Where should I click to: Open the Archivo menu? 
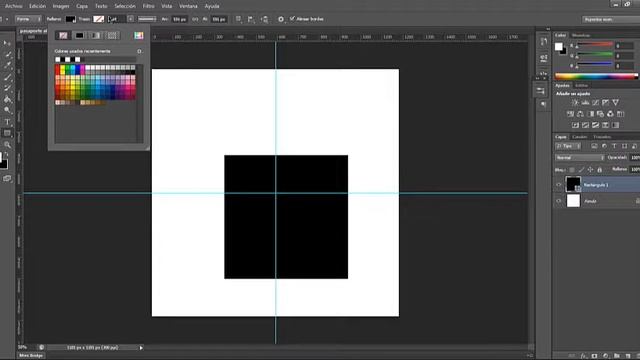tap(13, 6)
